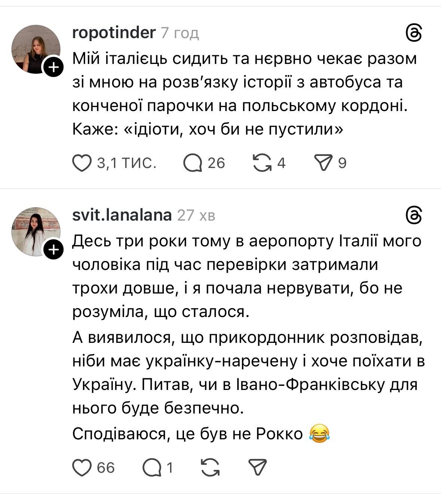The image size is (441, 504).
Task: Follow ropotinder via plus badge
Action: (54, 68)
